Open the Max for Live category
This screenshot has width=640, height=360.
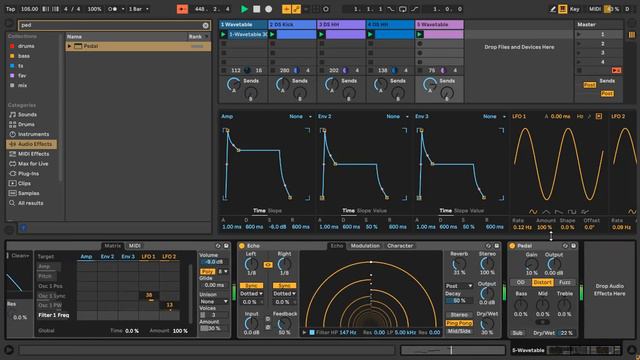point(33,164)
